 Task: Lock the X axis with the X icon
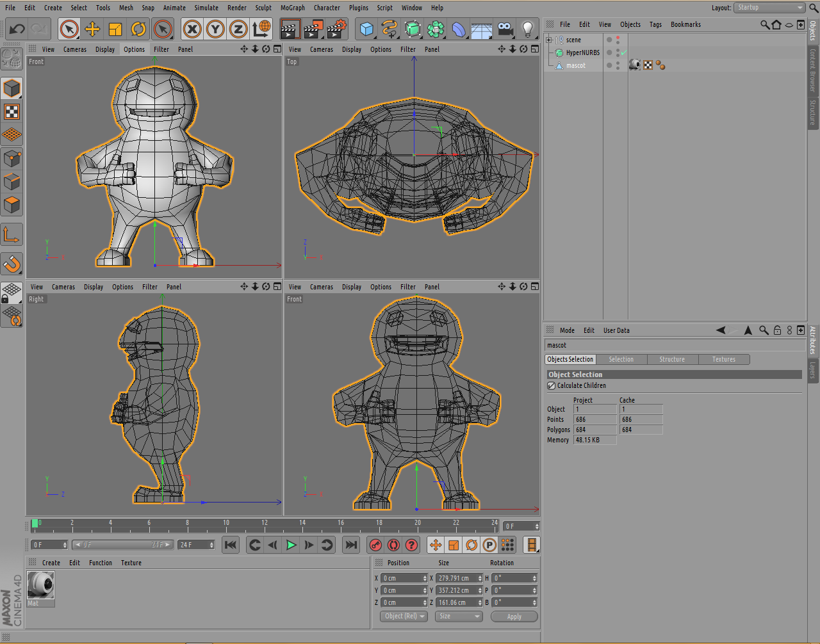(192, 29)
